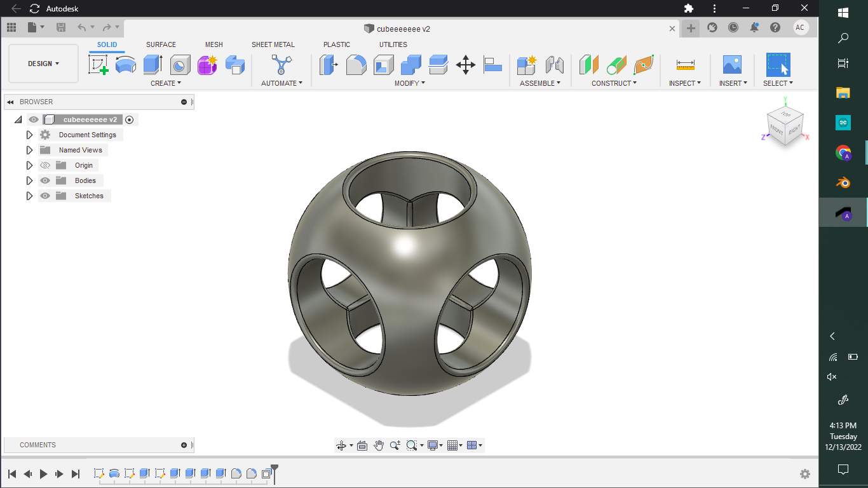The image size is (868, 488).
Task: Open the Measure tool under Inspect
Action: [x=685, y=64]
